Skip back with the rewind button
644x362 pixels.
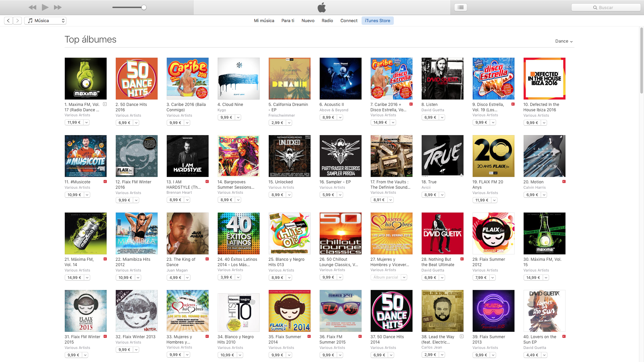[33, 7]
